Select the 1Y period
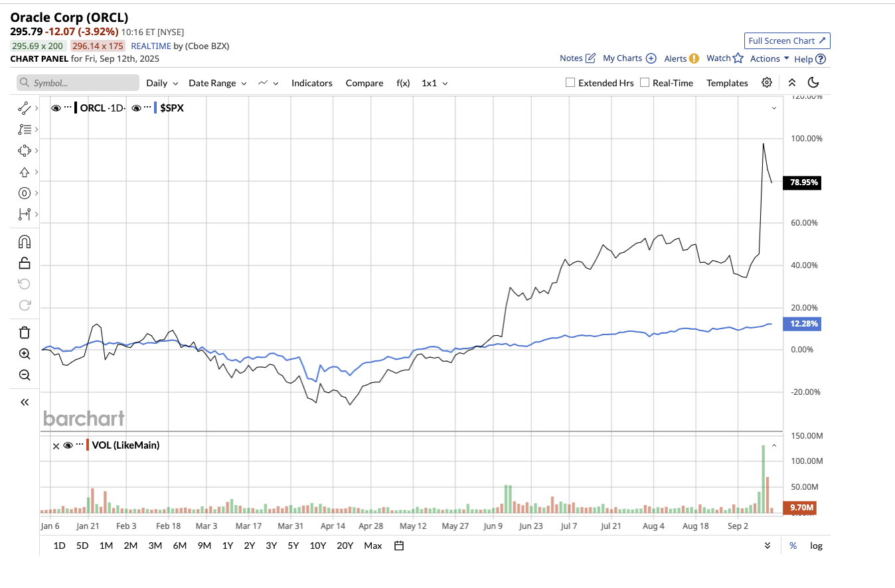 click(x=227, y=546)
